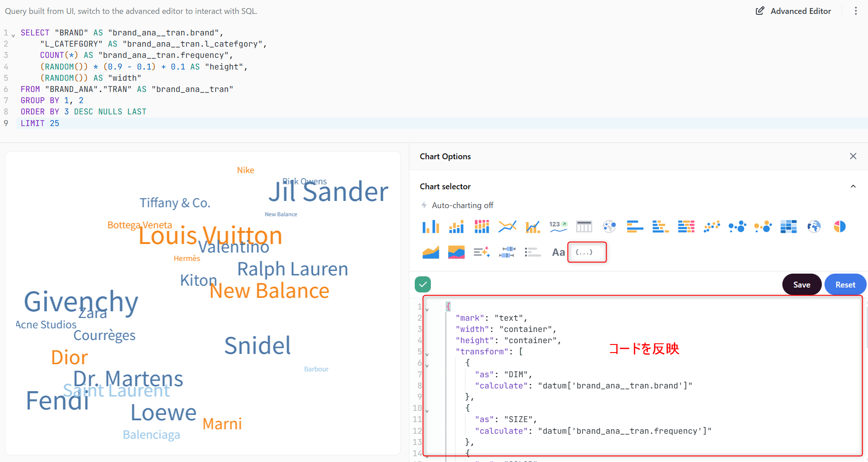868x462 pixels.
Task: Toggle the green checkmark box
Action: click(x=423, y=284)
